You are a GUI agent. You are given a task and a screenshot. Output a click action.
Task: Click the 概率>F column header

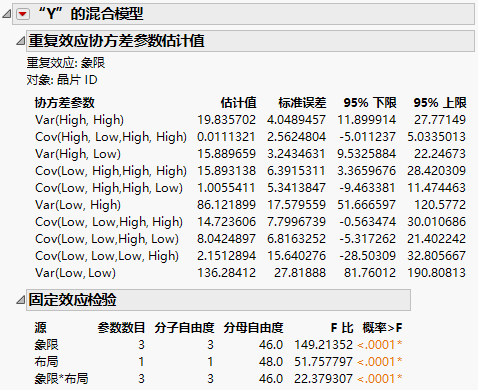pyautogui.click(x=383, y=328)
